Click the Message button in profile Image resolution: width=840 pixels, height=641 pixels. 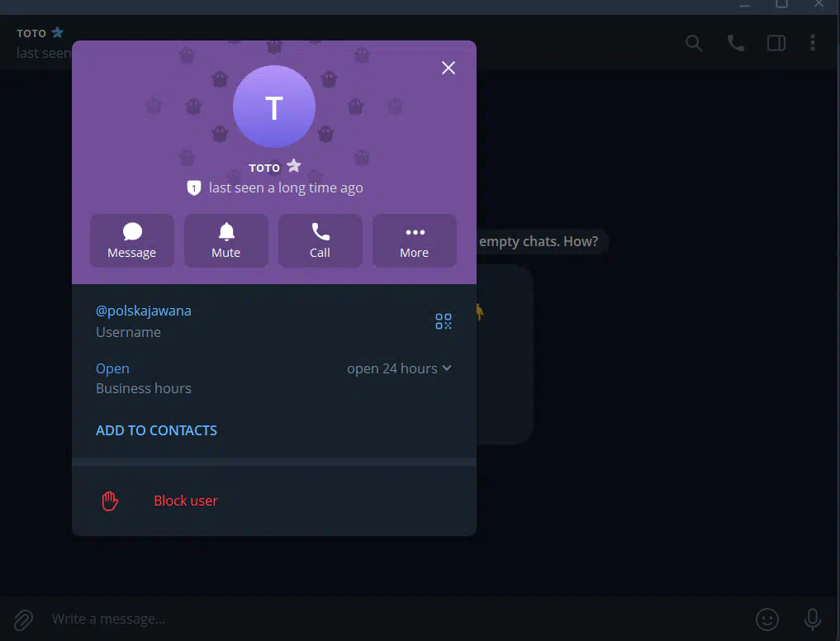(x=132, y=240)
